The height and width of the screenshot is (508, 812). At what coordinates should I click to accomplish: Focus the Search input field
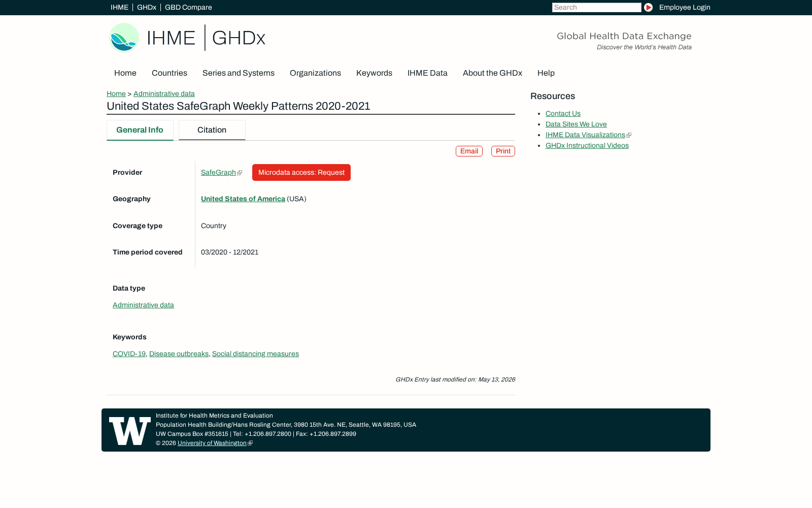point(596,8)
